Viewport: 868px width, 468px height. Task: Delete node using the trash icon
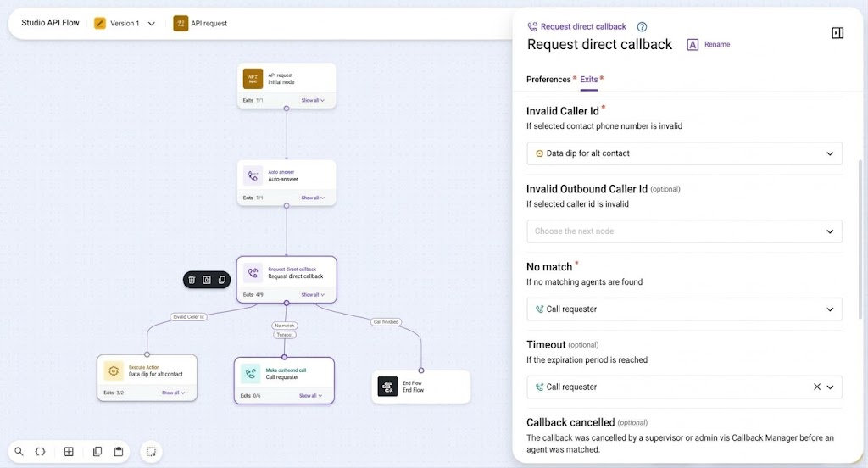click(x=192, y=280)
